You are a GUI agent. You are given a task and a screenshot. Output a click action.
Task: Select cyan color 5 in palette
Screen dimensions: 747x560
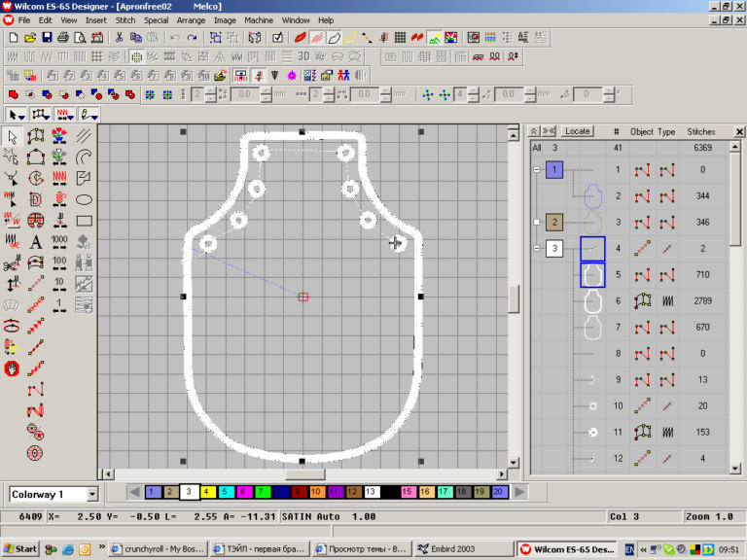pyautogui.click(x=225, y=493)
